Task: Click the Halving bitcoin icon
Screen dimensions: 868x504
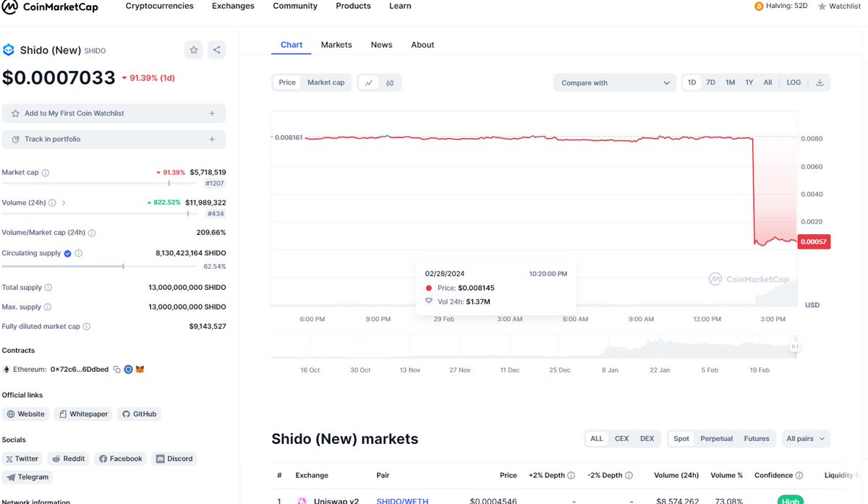Action: coord(759,6)
